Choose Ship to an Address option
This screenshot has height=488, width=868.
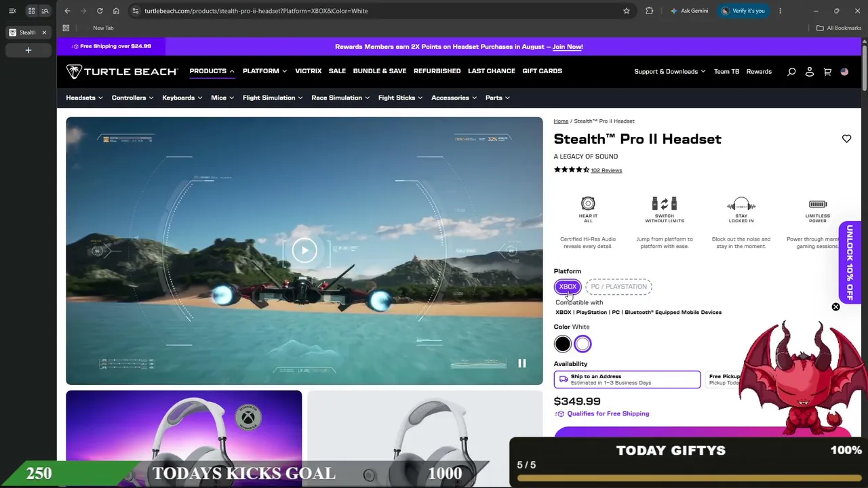click(627, 380)
